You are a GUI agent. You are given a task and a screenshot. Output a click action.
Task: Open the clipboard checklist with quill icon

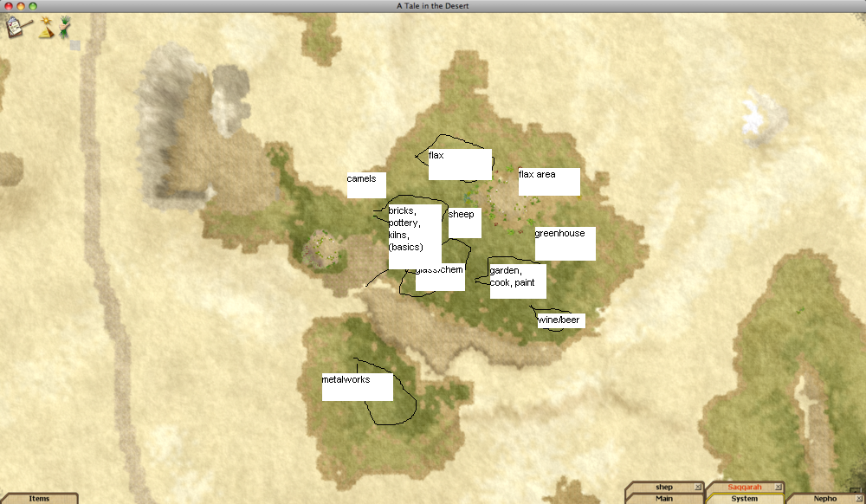pos(17,27)
